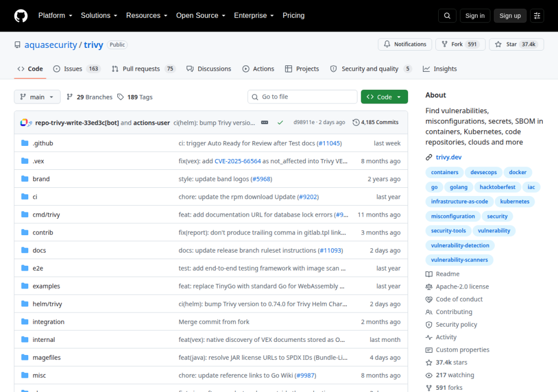Click the notifications bell icon
The image size is (558, 392).
click(x=387, y=44)
